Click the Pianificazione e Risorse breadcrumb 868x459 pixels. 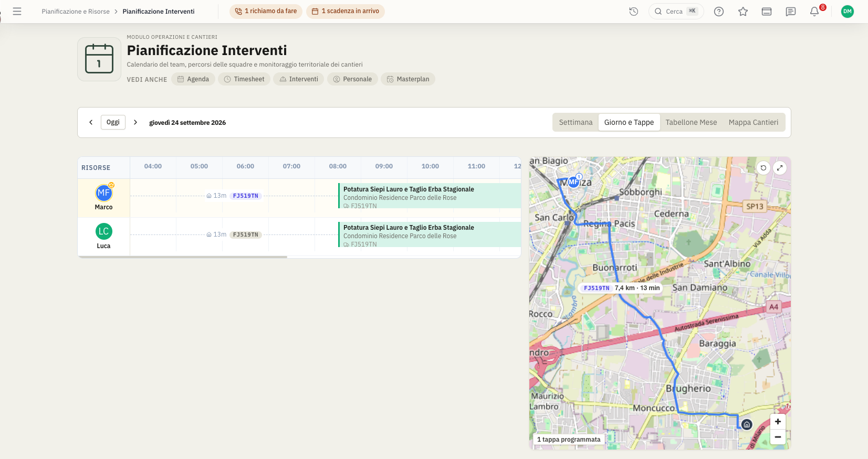76,12
